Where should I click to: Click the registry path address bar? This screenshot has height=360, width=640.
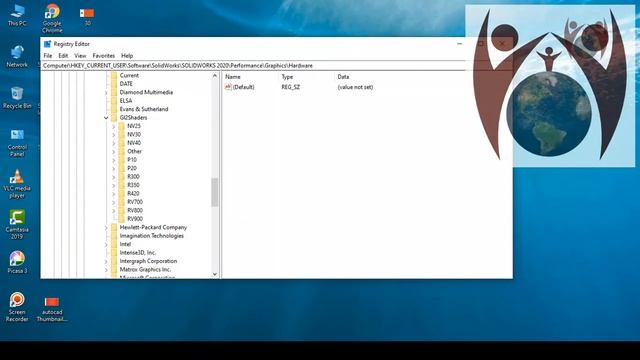[253, 65]
